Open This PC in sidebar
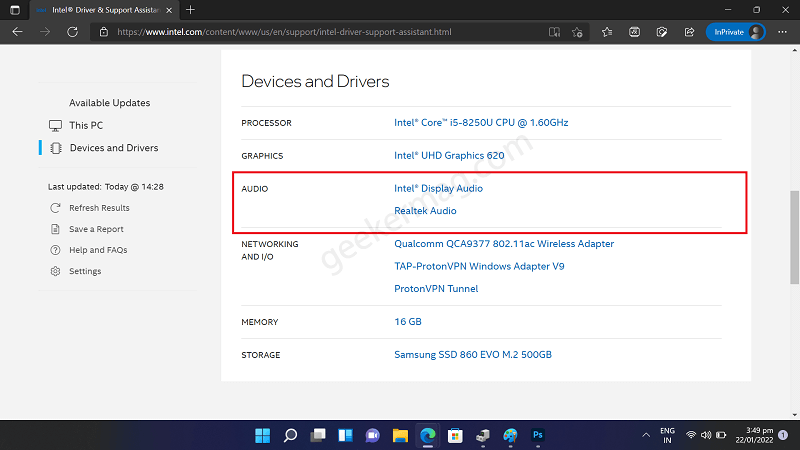800x450 pixels. click(x=86, y=125)
